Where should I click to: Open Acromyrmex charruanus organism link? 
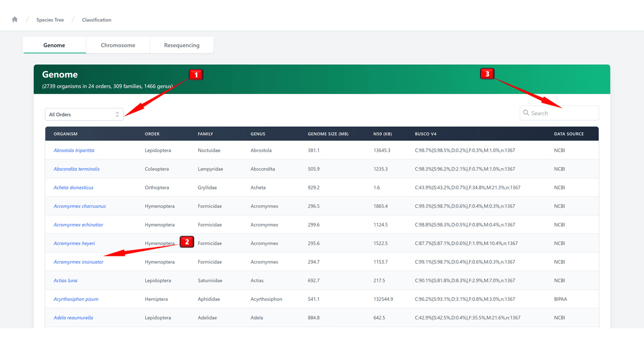pos(79,206)
